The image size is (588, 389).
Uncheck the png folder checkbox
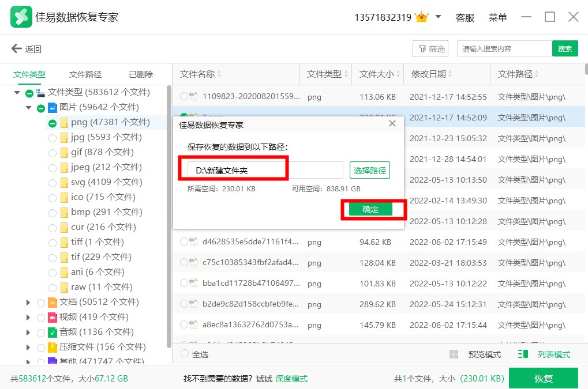coord(53,123)
